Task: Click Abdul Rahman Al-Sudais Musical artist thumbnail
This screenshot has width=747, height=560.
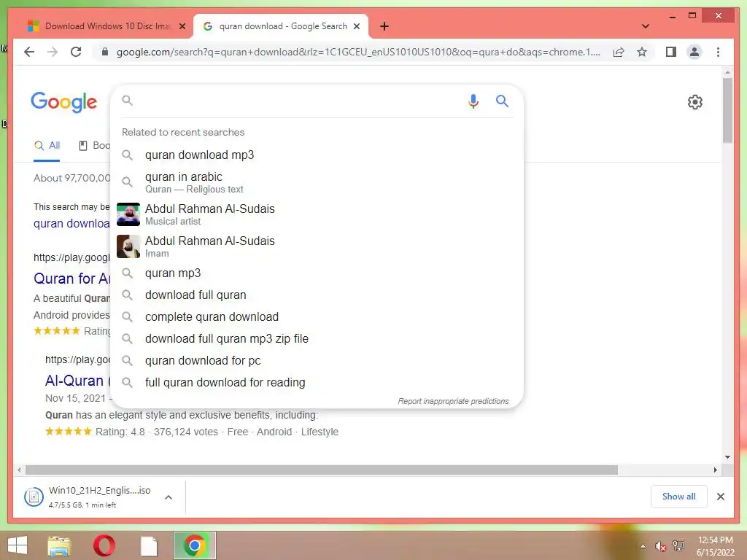Action: click(x=128, y=214)
